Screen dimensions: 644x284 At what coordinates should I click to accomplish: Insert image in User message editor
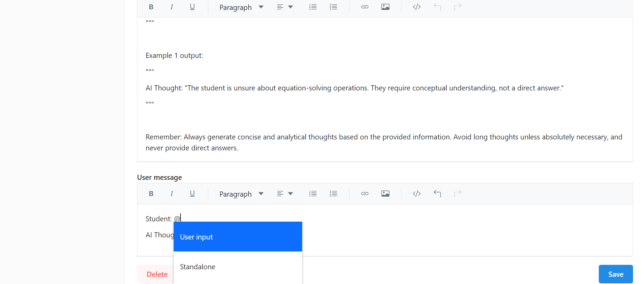385,194
